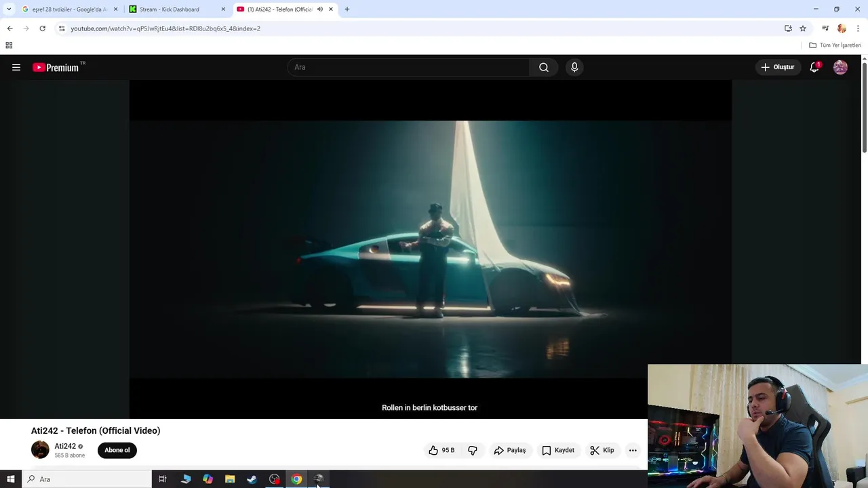Viewport: 868px width, 488px height.
Task: Click video title Ati242 - Telefon (Official Video)
Action: pyautogui.click(x=96, y=430)
